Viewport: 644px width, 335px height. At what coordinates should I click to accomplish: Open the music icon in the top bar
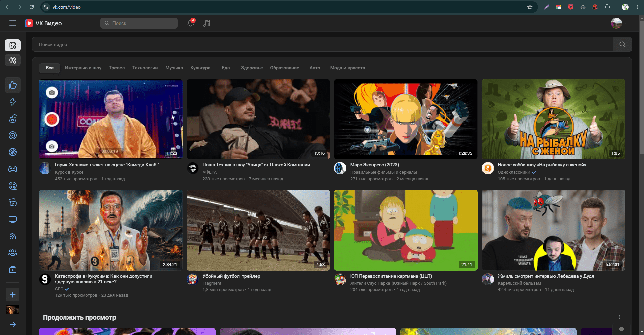tap(207, 23)
